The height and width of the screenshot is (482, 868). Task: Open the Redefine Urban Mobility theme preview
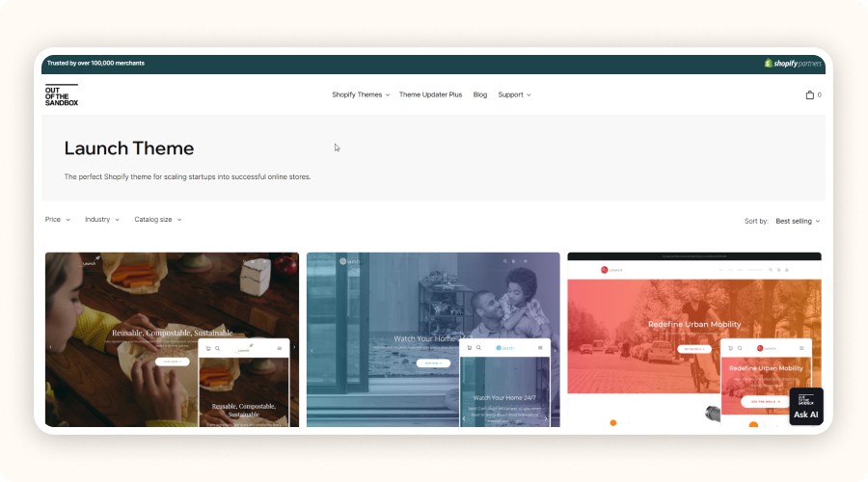[694, 339]
